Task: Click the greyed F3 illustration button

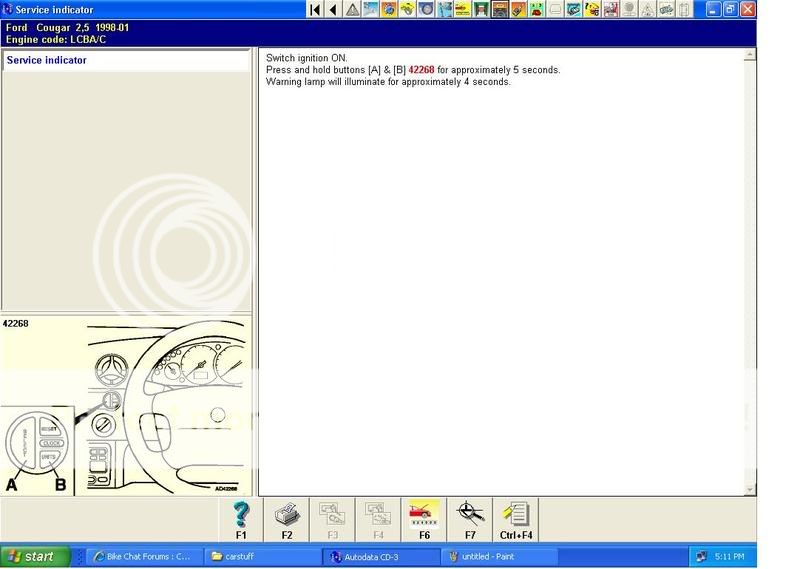Action: click(x=333, y=520)
